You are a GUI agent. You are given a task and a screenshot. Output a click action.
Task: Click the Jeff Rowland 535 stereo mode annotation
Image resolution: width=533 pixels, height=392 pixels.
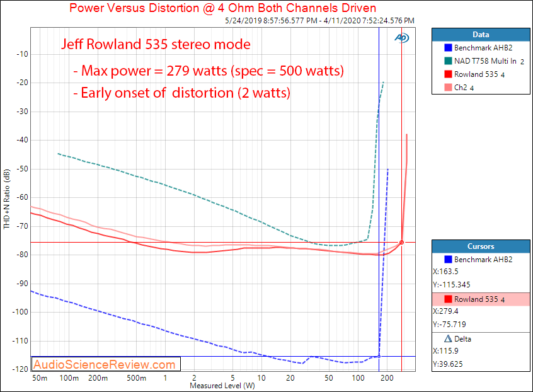156,44
